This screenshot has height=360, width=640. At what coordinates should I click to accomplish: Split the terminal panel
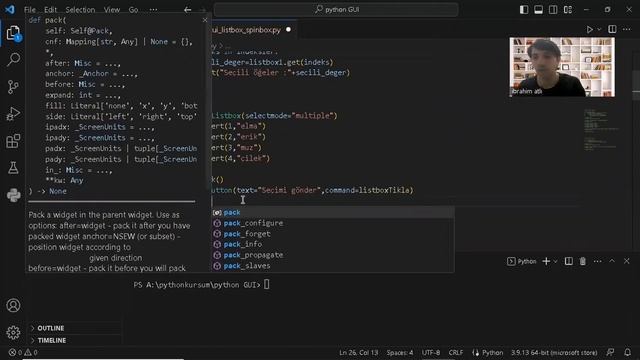tap(569, 261)
